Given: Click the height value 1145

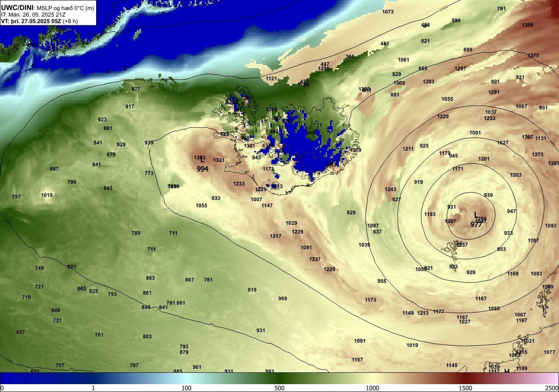Looking at the screenshot, I should tap(452, 365).
